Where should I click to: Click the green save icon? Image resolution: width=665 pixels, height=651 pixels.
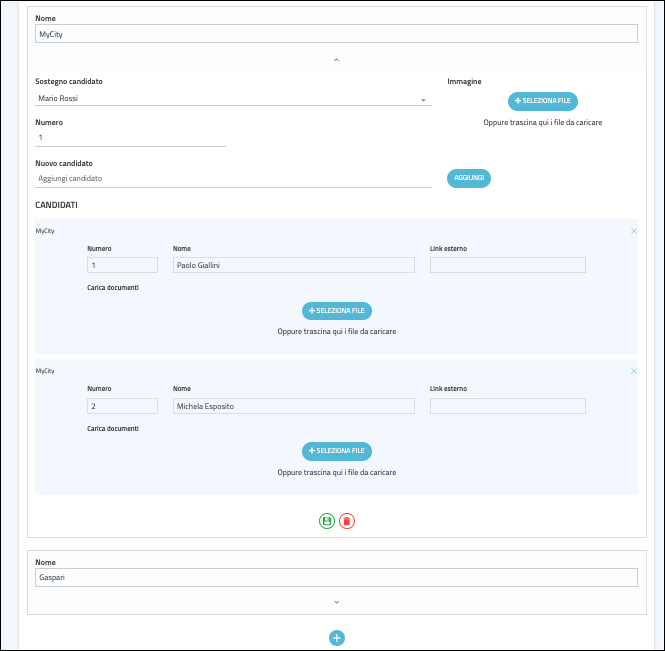[327, 521]
